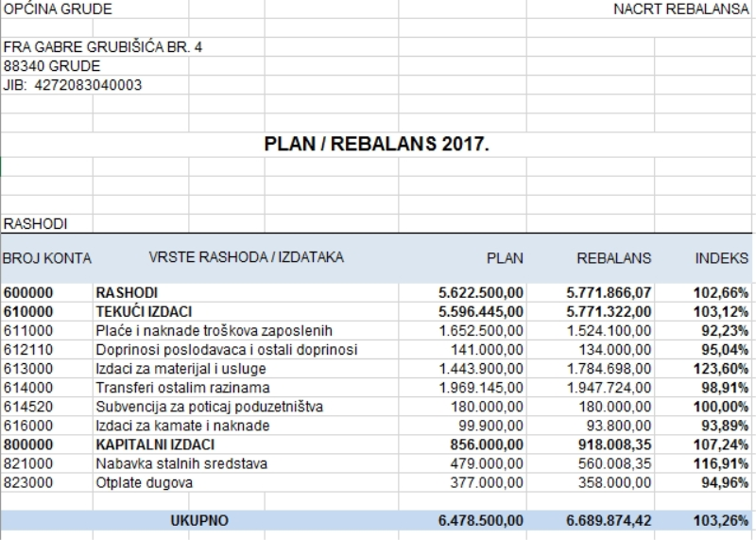Click plan value 99.900,00
Viewport: 756px width, 540px height.
[x=490, y=426]
